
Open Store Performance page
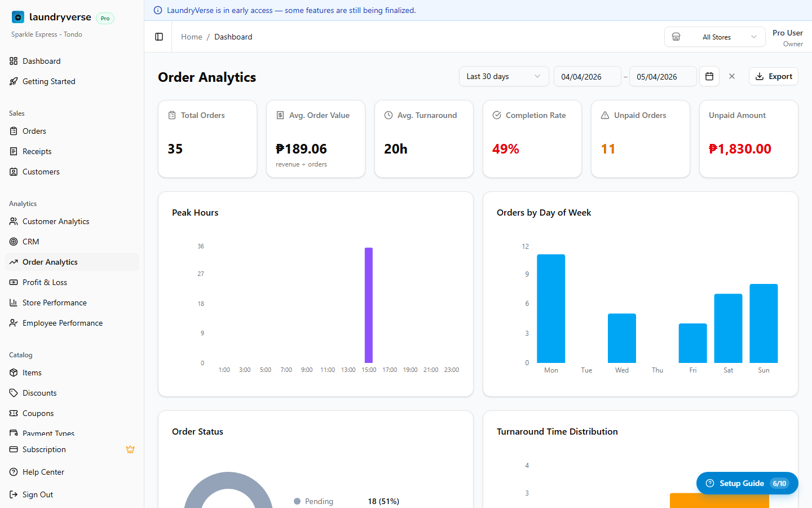(72, 303)
